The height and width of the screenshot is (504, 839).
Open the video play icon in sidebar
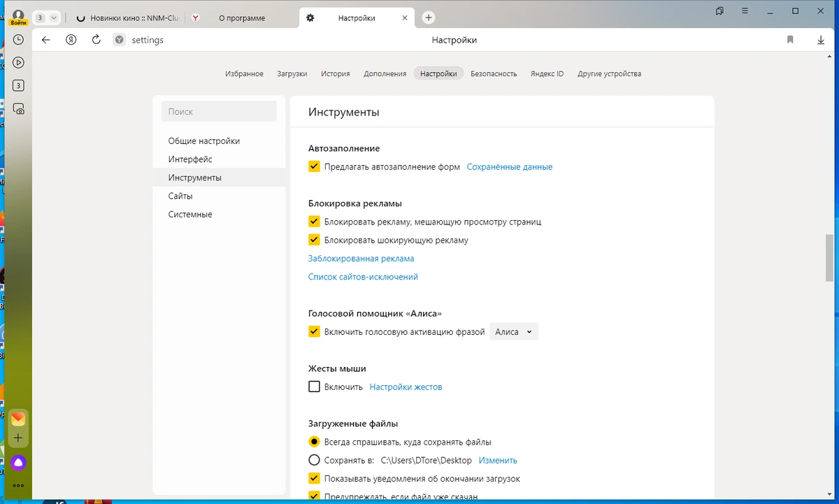click(x=18, y=63)
